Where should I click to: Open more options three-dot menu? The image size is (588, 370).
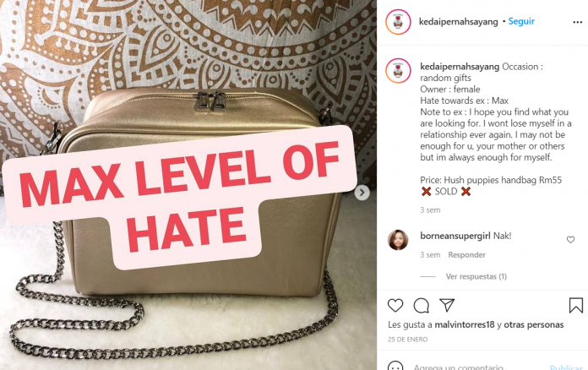pyautogui.click(x=578, y=23)
